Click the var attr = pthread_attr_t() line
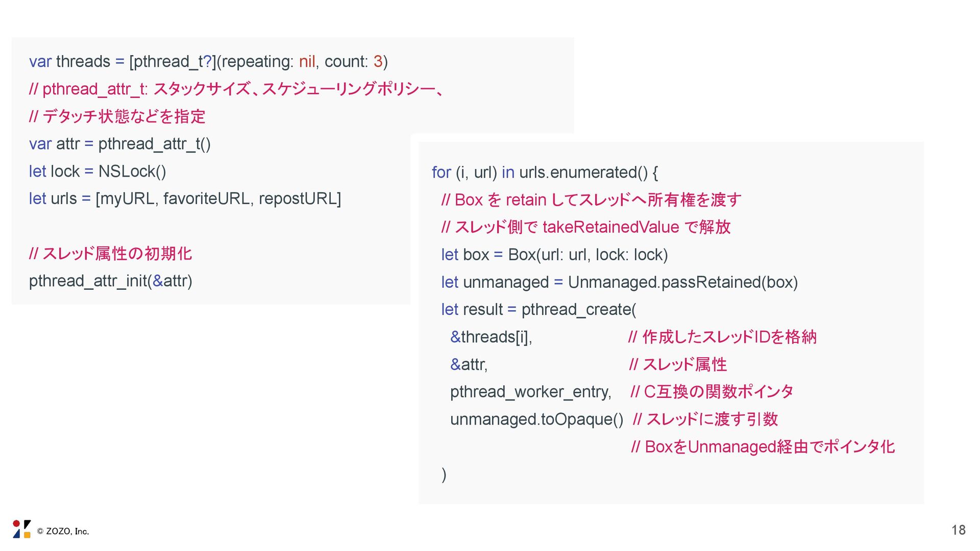Screen dimensions: 980x551 (120, 144)
